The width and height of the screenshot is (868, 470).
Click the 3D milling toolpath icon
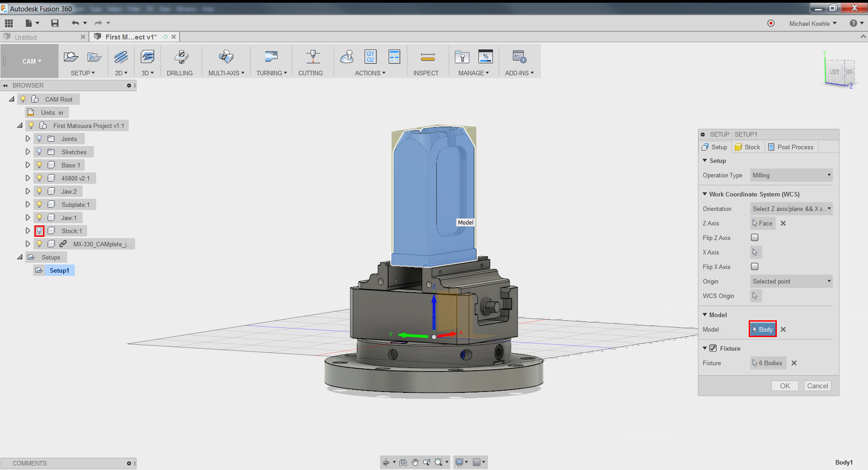[147, 57]
